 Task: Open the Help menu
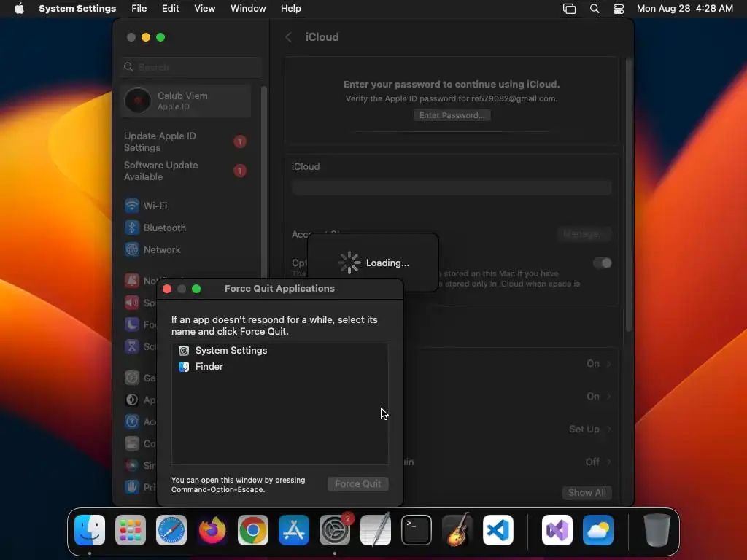coord(290,9)
